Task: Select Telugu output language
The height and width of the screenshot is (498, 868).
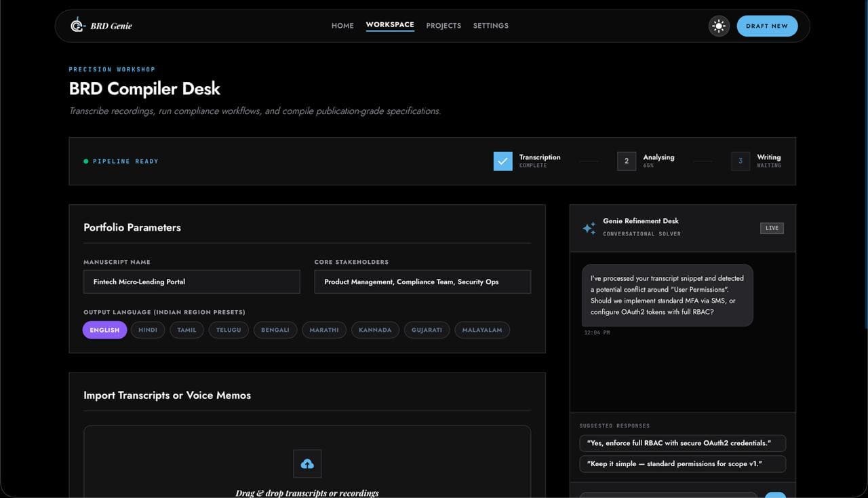Action: 229,330
